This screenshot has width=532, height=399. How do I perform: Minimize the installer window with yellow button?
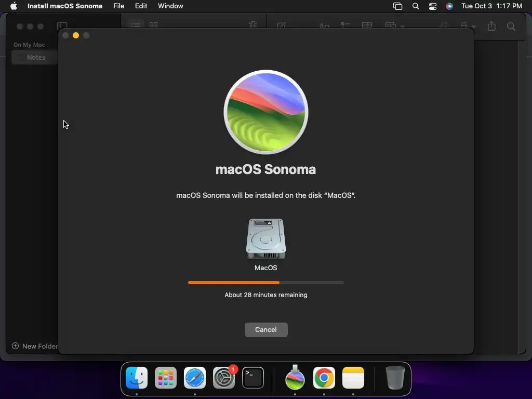(x=76, y=35)
